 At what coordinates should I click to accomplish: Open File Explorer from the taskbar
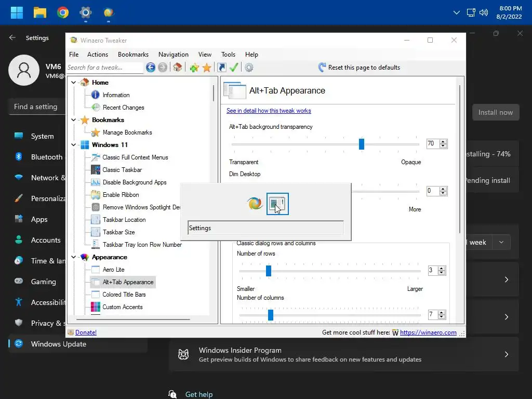39,12
